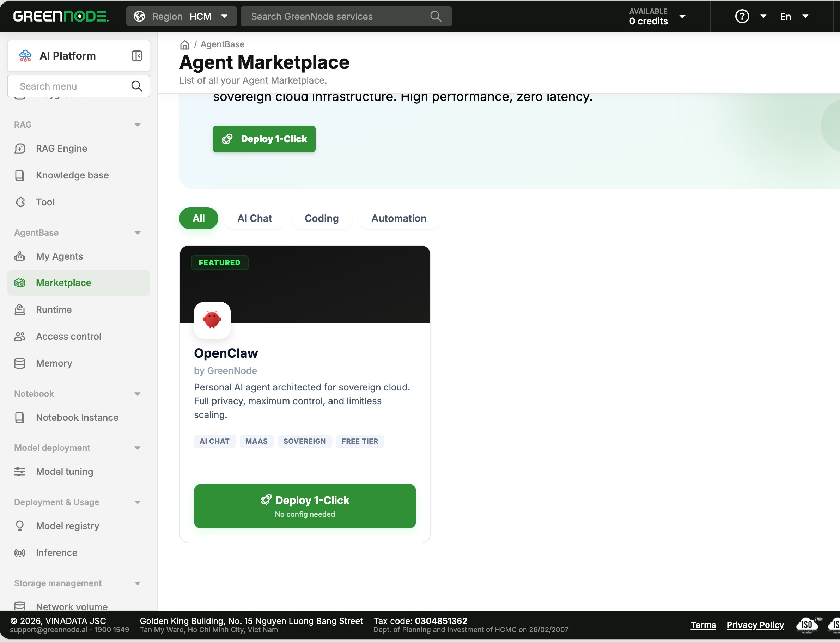Select the All filter tab
The height and width of the screenshot is (642, 840).
coord(199,219)
